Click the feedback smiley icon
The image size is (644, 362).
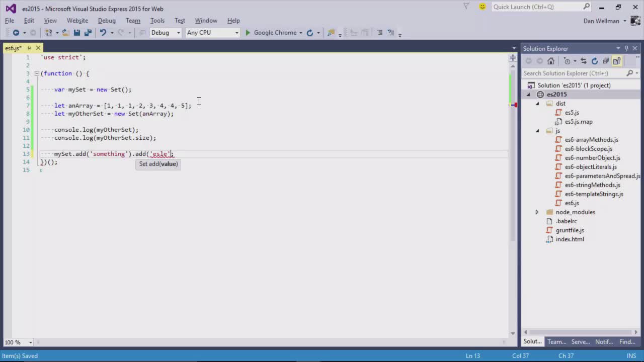pyautogui.click(x=482, y=7)
